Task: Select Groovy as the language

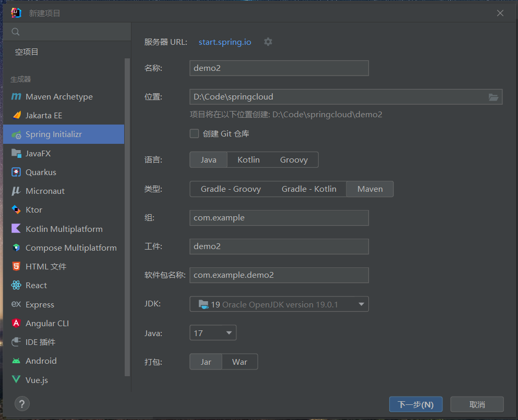Action: click(x=294, y=159)
